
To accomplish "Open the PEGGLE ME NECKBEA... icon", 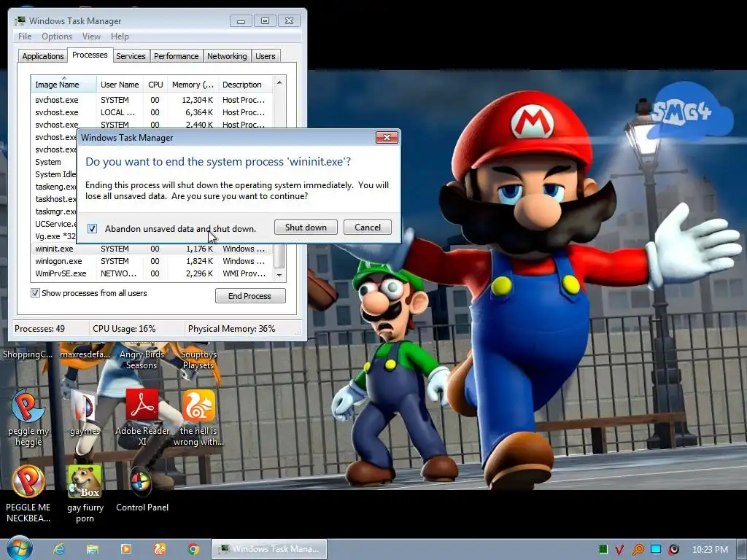I will [28, 494].
